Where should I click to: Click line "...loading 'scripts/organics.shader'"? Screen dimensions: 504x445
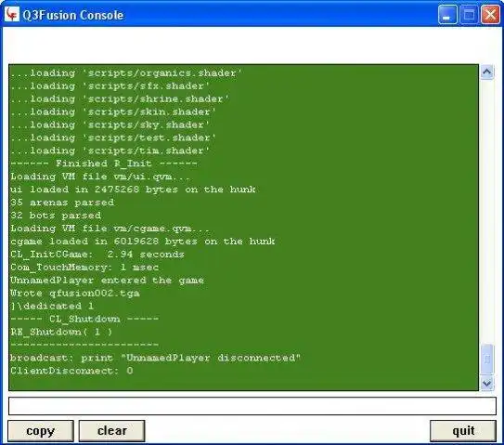126,73
